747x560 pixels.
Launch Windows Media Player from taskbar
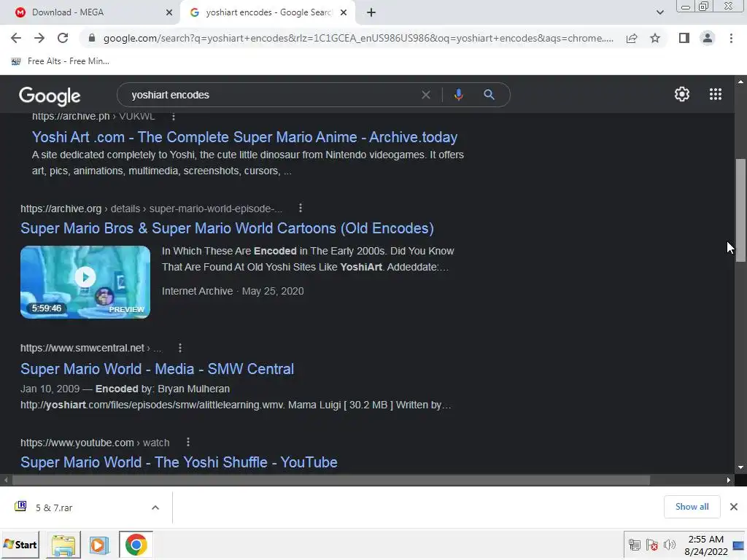point(99,545)
